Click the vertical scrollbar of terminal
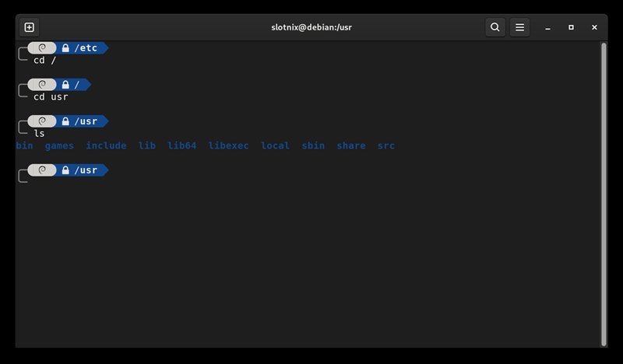Screen dimensions: 623x364 (604, 194)
